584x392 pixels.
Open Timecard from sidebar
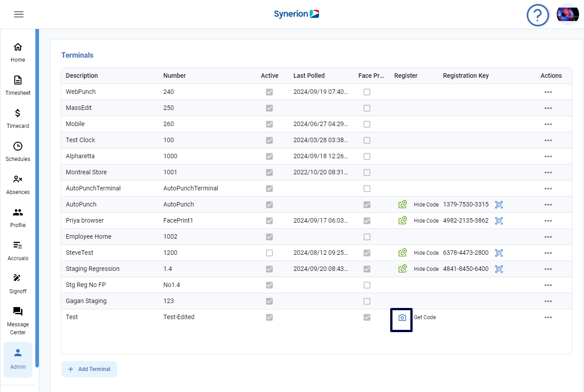pyautogui.click(x=18, y=118)
